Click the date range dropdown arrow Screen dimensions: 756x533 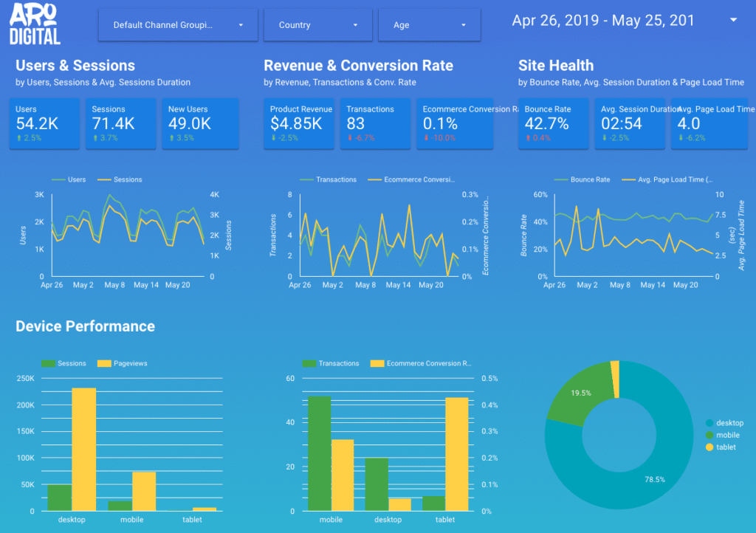pos(733,20)
